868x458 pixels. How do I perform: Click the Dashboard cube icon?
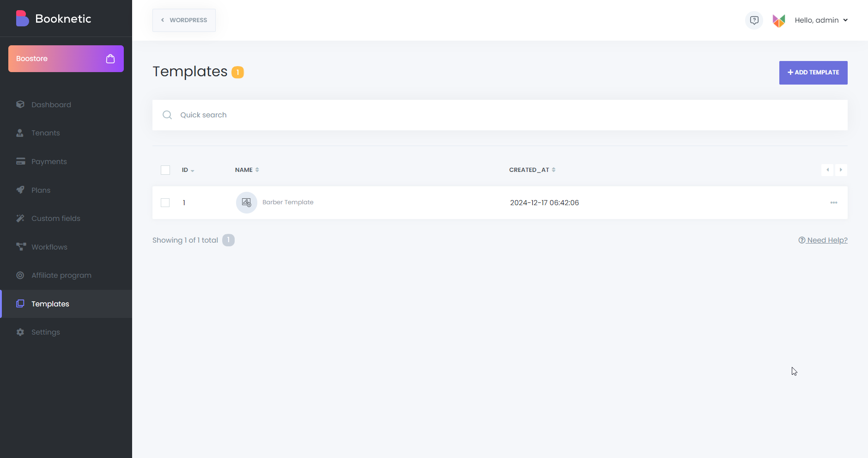pos(20,104)
